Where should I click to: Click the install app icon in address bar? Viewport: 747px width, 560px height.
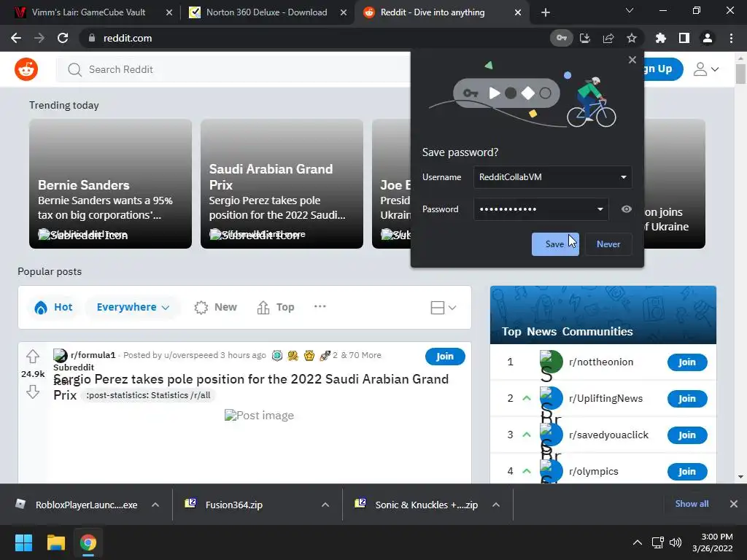click(x=585, y=38)
